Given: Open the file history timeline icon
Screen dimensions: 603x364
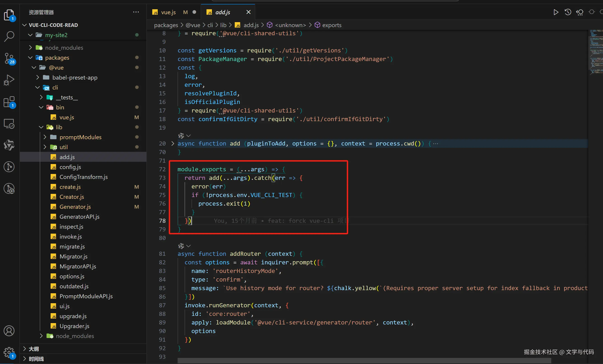Looking at the screenshot, I should point(568,12).
